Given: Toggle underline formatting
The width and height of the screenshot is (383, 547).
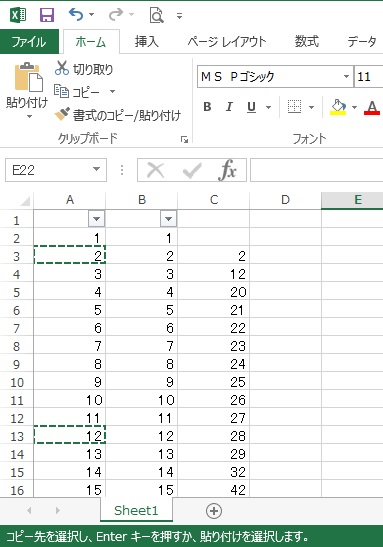Looking at the screenshot, I should 251,107.
